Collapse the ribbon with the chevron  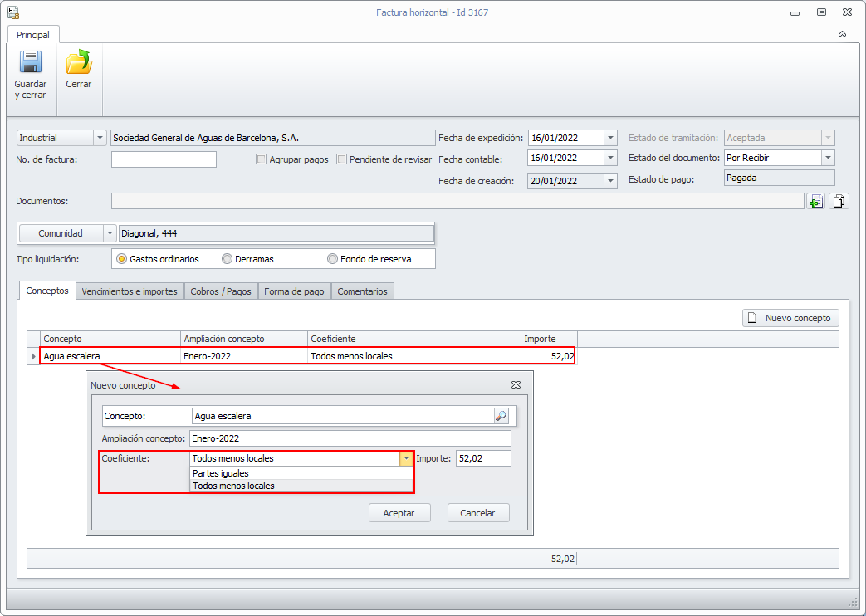pyautogui.click(x=842, y=35)
